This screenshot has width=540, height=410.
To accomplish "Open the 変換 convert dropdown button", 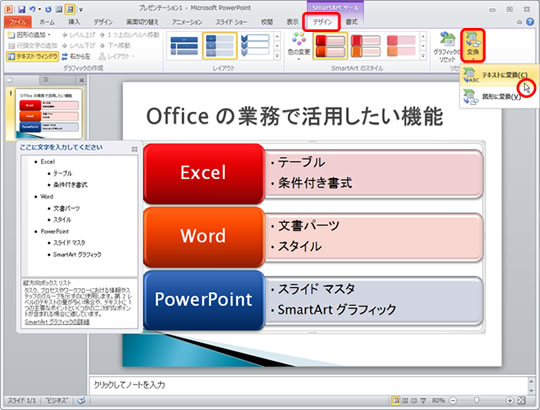I will pyautogui.click(x=472, y=46).
